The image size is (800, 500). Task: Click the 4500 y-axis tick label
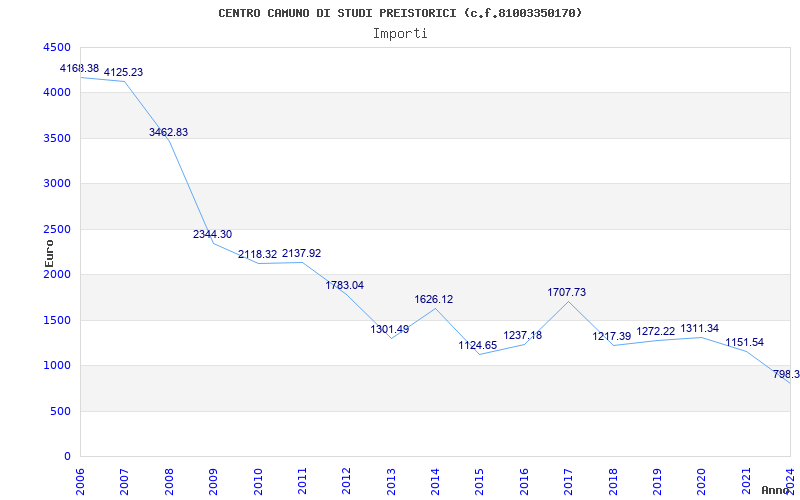57,47
